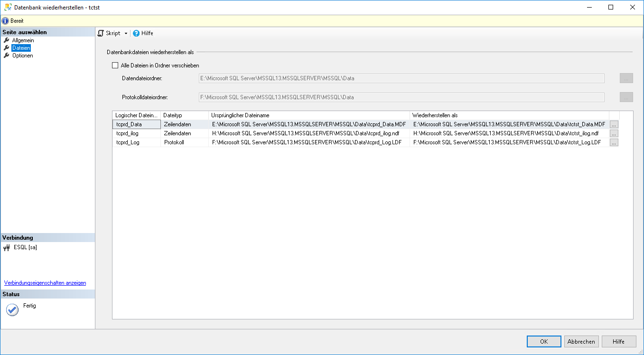
Task: Click the Bereit info icon
Action: (5, 21)
